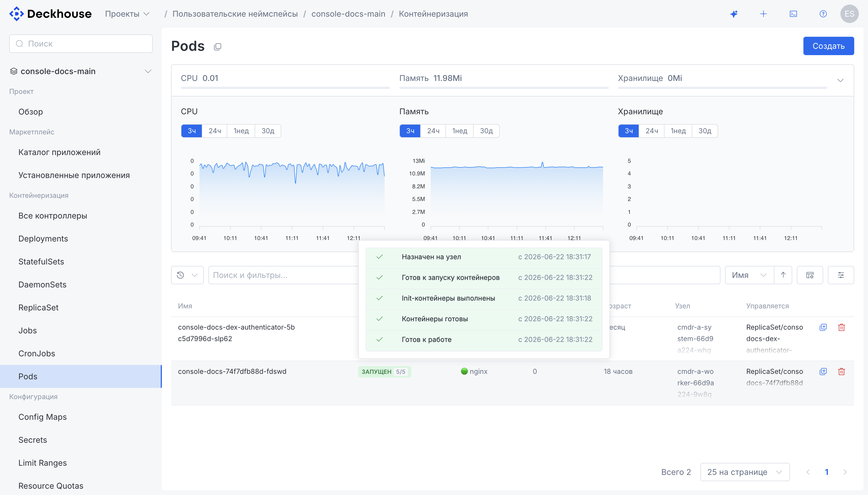
Task: Open Secrets in the sidebar
Action: pos(33,440)
